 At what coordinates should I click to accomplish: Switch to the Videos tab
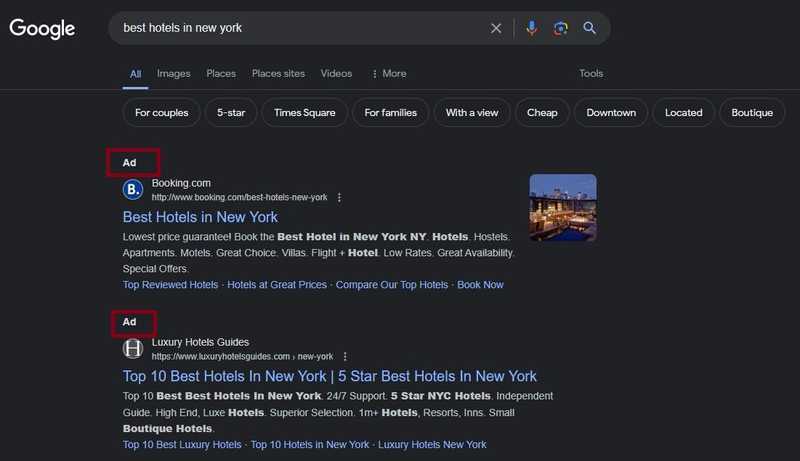[336, 73]
